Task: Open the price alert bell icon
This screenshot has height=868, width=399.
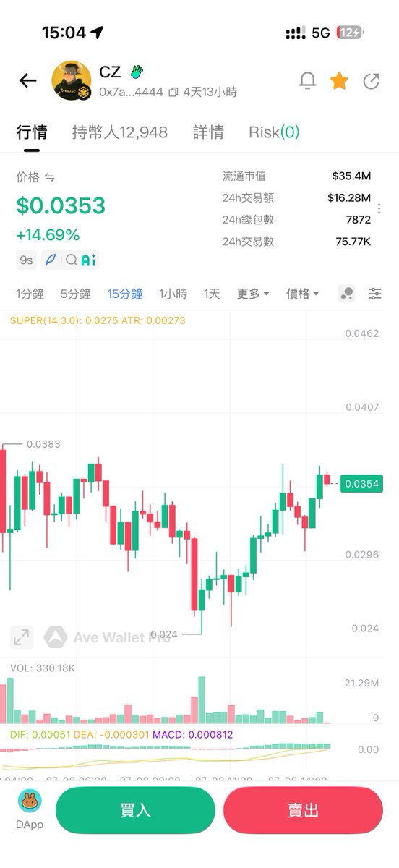Action: 307,80
